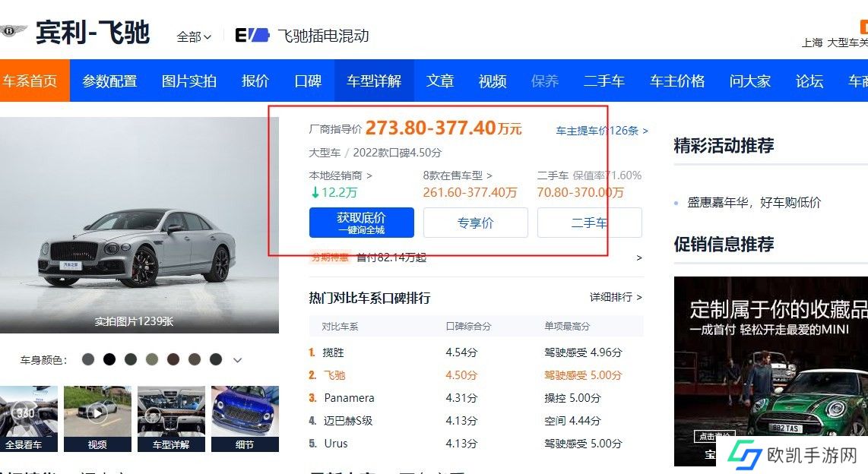
Task: Expand the 全部 model filter dropdown
Action: tap(194, 36)
